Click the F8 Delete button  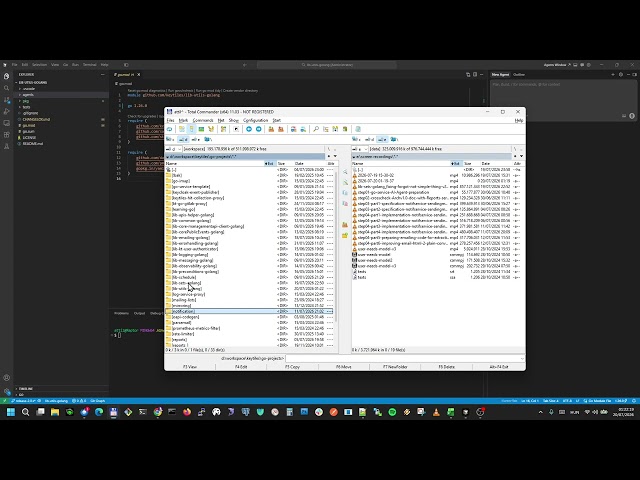(x=447, y=367)
